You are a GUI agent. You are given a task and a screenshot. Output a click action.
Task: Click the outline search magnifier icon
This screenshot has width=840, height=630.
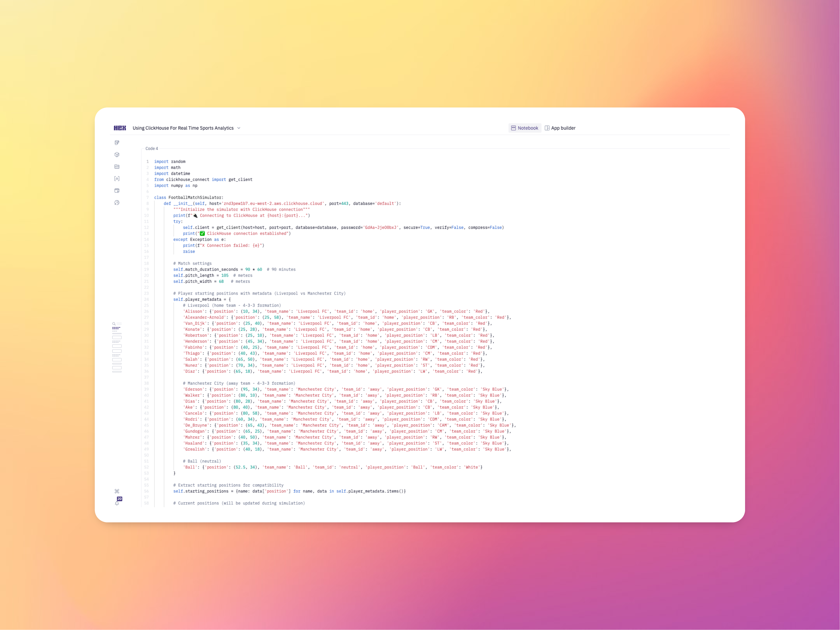(114, 324)
